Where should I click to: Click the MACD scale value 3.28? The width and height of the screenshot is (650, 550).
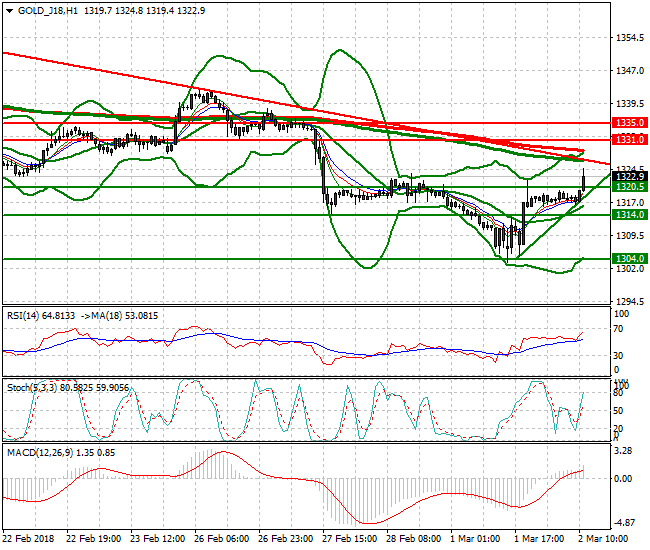(x=623, y=451)
